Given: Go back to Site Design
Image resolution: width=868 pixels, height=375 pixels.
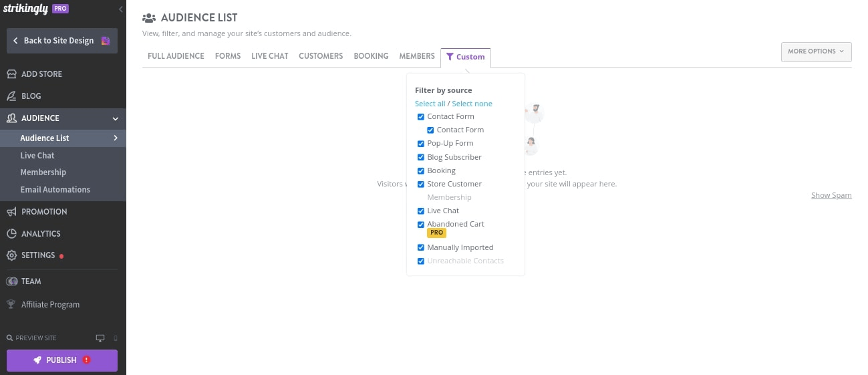Looking at the screenshot, I should [62, 41].
